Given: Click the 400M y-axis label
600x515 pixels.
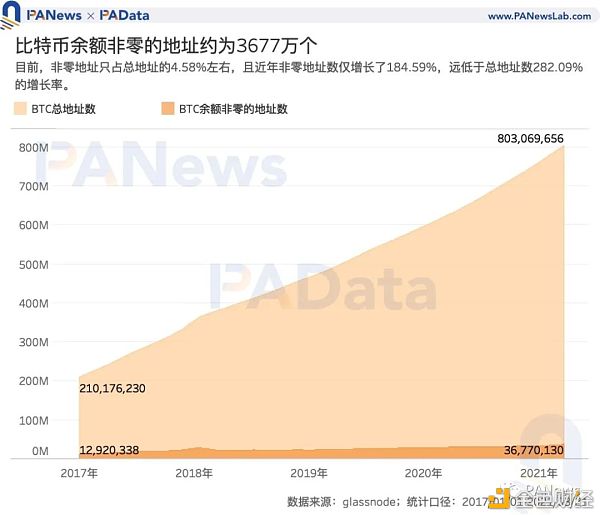Looking at the screenshot, I should point(34,303).
